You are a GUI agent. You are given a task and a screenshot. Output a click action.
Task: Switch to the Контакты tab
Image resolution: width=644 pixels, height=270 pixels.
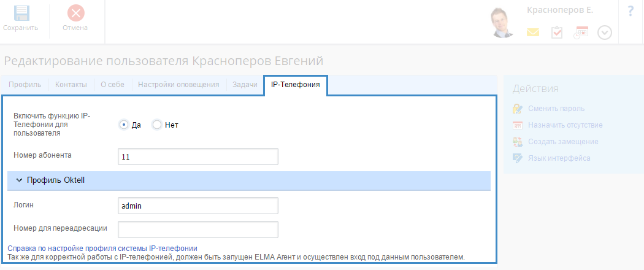pos(71,85)
